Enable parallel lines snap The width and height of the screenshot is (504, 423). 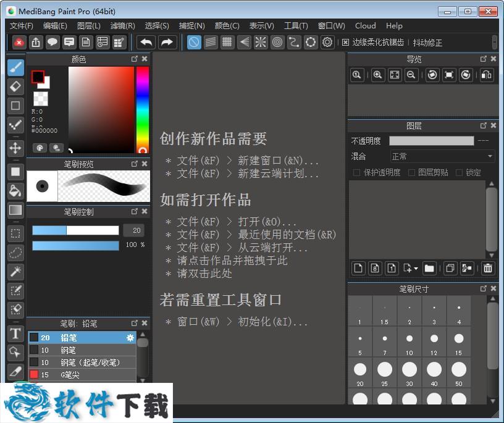coord(211,42)
